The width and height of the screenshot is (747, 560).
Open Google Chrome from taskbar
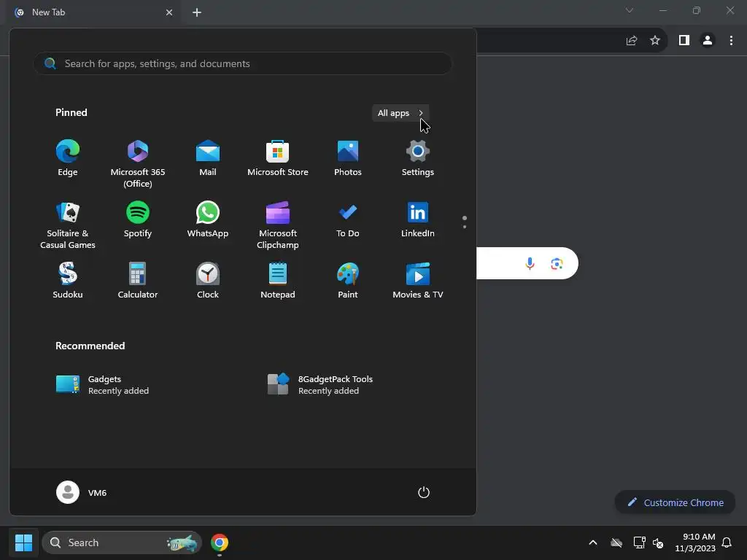(220, 542)
